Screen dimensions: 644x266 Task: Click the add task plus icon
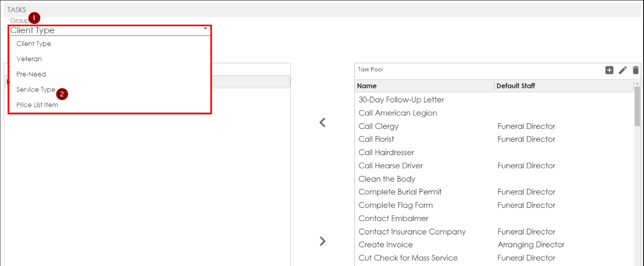[609, 70]
